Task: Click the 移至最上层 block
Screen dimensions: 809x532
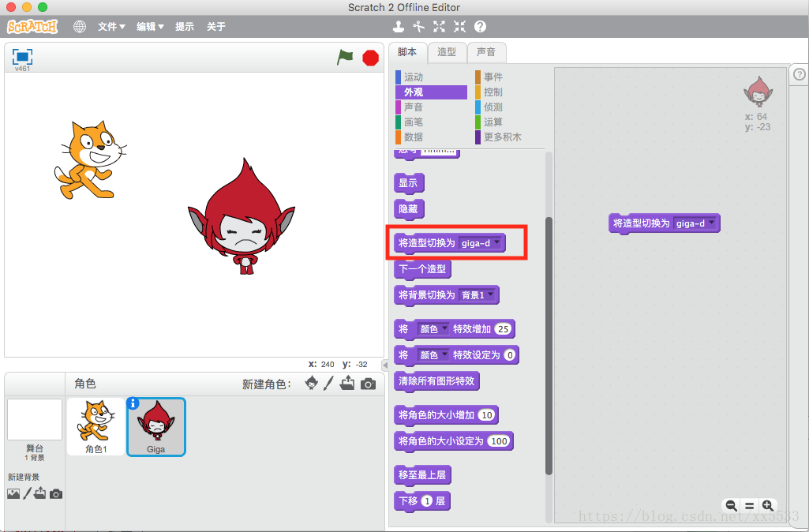Action: coord(422,474)
